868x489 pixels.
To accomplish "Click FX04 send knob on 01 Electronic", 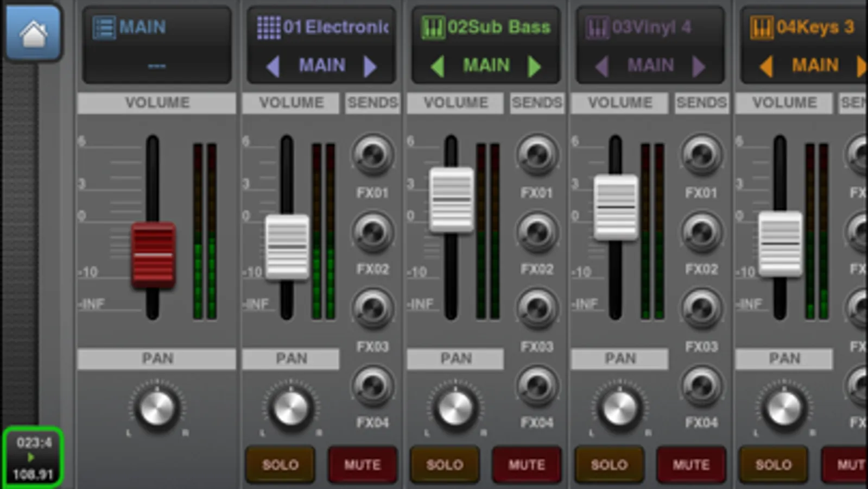I will [372, 386].
